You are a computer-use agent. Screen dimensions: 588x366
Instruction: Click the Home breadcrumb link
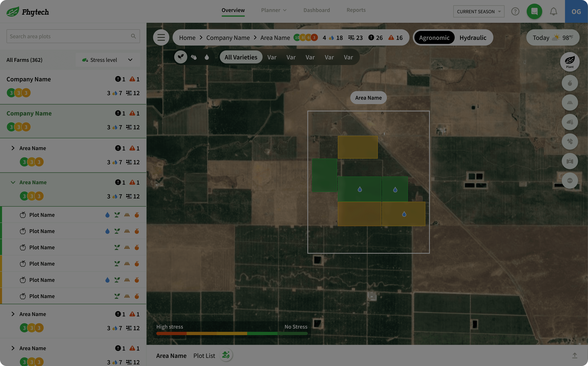click(187, 38)
